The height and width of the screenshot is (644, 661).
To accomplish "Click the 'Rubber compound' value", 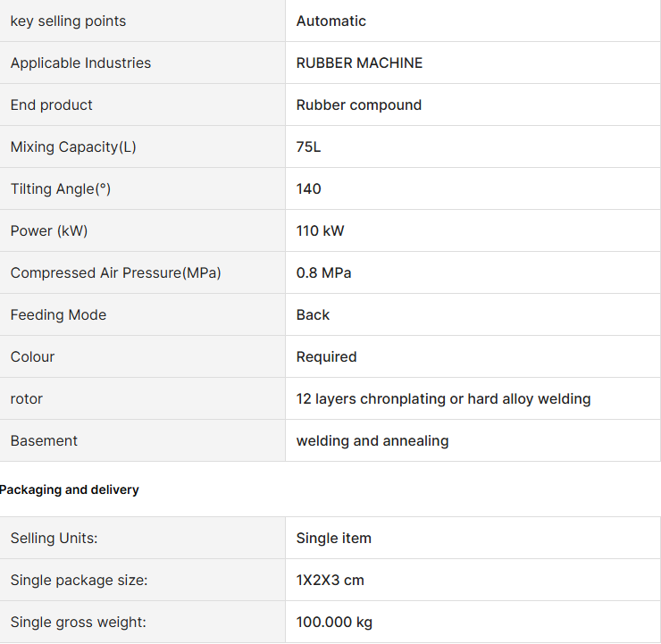I will 359,105.
